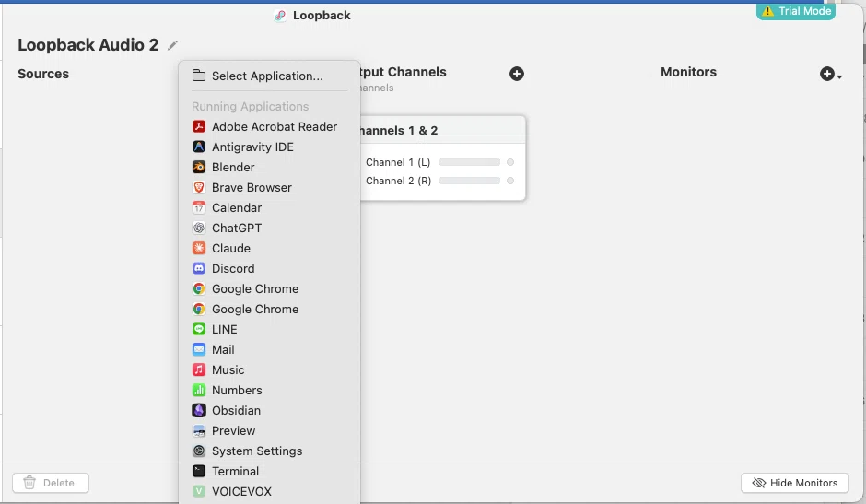Add a new output channel pair with plus icon

(517, 74)
